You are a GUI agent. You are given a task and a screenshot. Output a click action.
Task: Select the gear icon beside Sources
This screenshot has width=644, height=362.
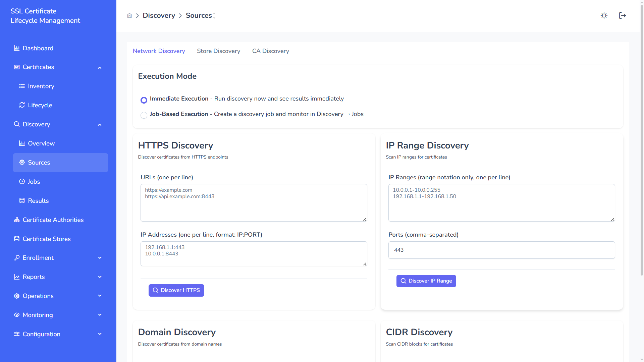pos(22,163)
